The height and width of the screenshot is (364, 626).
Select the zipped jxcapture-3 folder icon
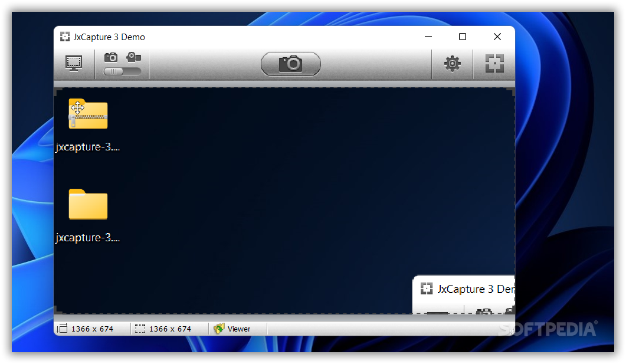click(x=89, y=114)
